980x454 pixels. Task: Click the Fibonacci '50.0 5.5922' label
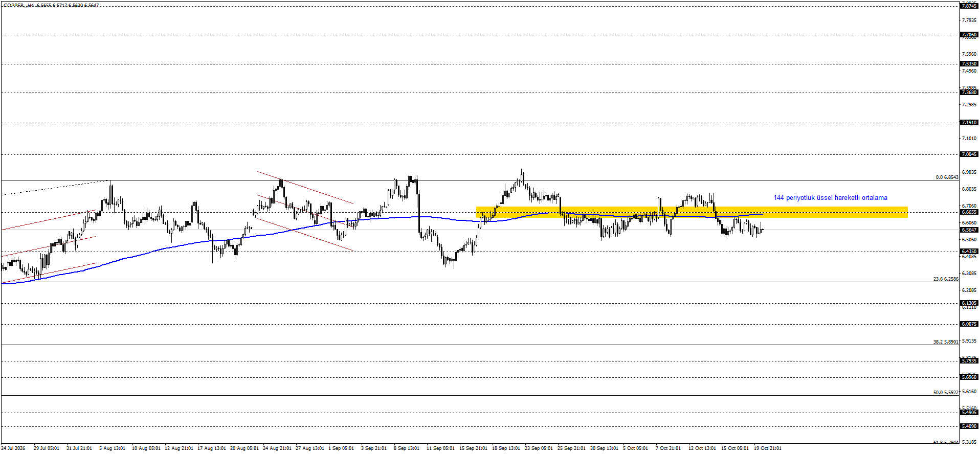point(946,393)
